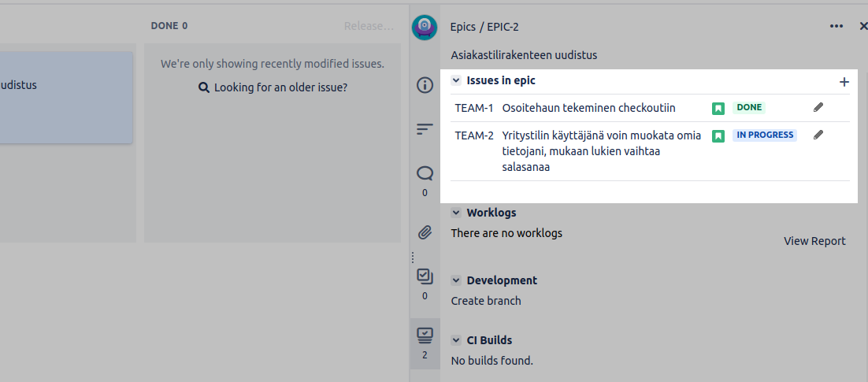Open the attachments paperclip icon
Image resolution: width=868 pixels, height=382 pixels.
[425, 232]
